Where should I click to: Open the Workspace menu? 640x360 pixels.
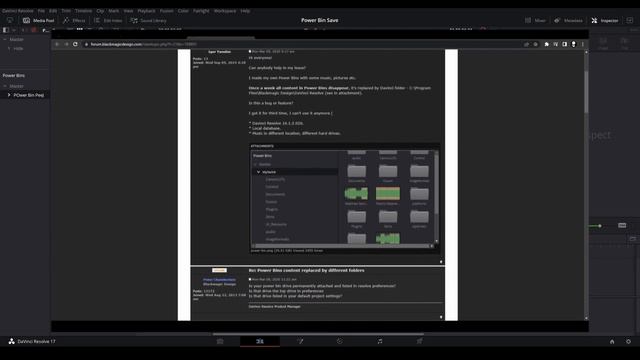tap(225, 11)
